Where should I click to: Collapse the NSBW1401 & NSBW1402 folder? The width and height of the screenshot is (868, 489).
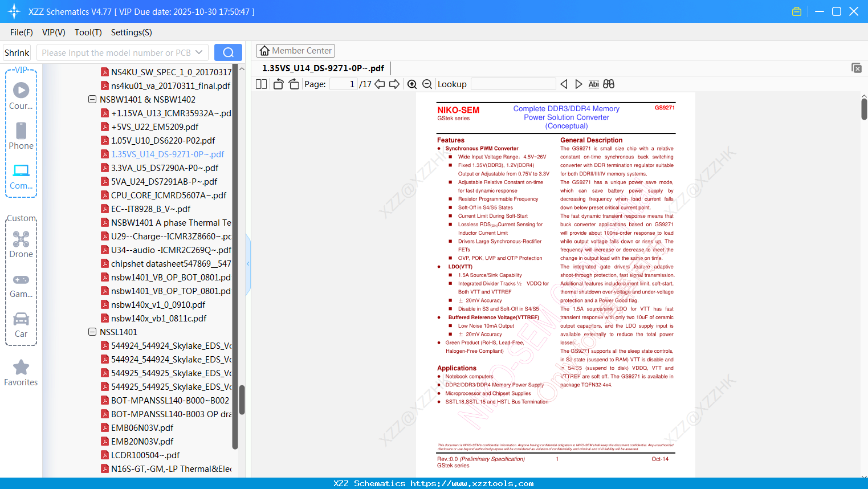point(92,99)
